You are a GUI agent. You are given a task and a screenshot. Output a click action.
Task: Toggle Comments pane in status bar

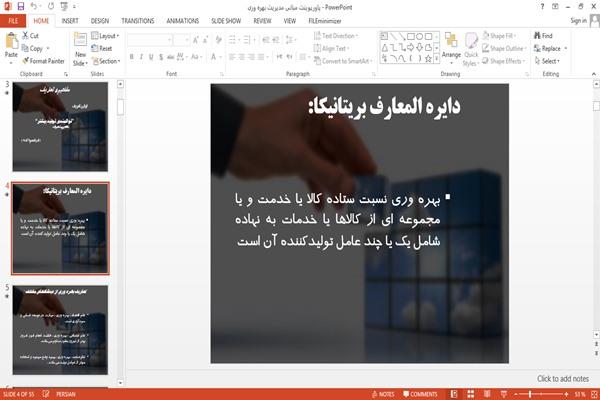[x=420, y=394]
